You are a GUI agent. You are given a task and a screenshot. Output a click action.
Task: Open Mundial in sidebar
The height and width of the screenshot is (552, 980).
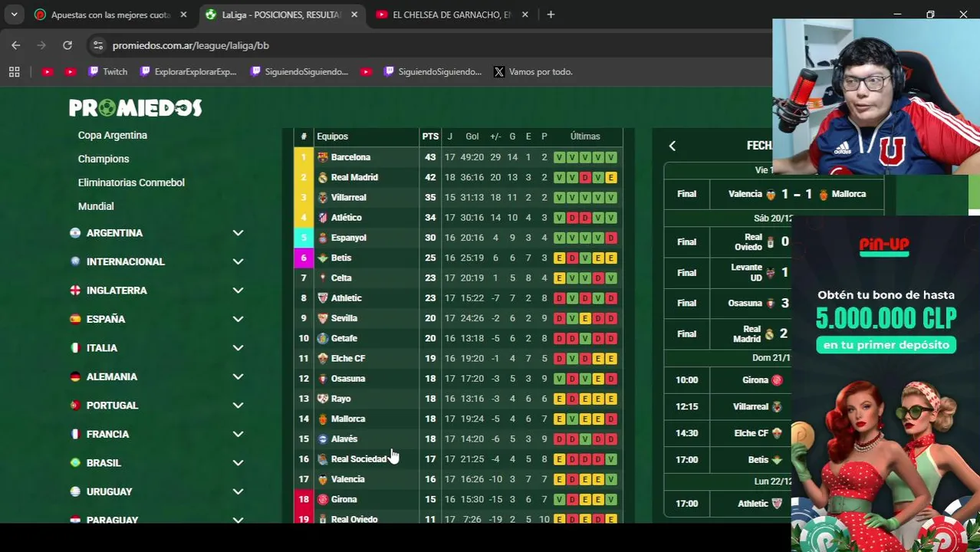96,206
